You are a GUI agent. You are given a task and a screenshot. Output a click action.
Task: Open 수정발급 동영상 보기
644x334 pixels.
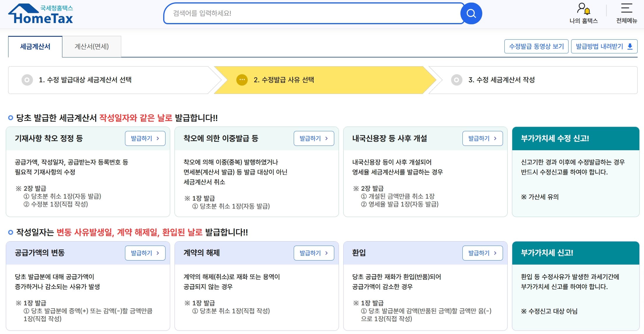coord(536,46)
